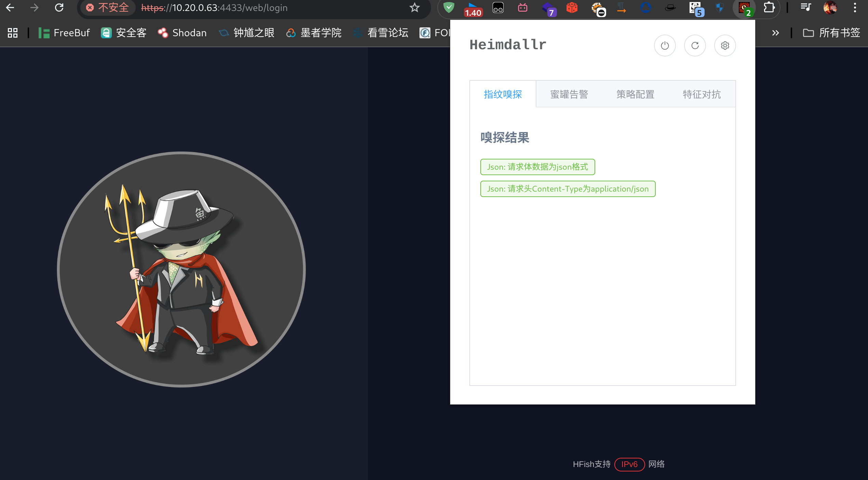Click the 不安全 security warning chip
Screen dimensions: 868x480
point(107,8)
